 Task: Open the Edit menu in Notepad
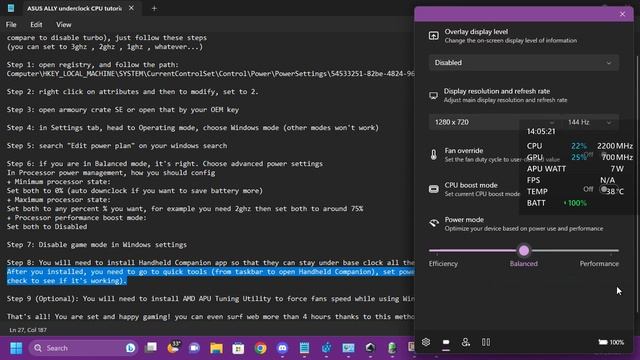pos(36,25)
